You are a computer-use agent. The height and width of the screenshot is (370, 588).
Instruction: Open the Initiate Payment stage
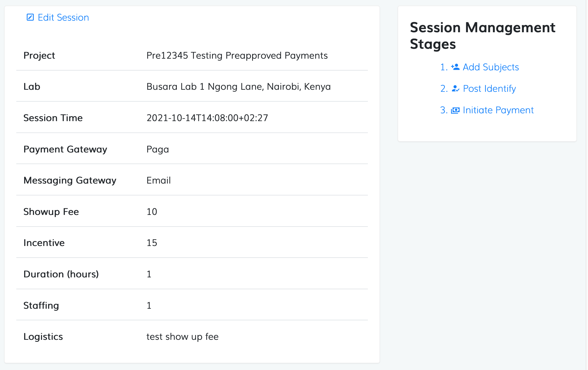tap(498, 110)
